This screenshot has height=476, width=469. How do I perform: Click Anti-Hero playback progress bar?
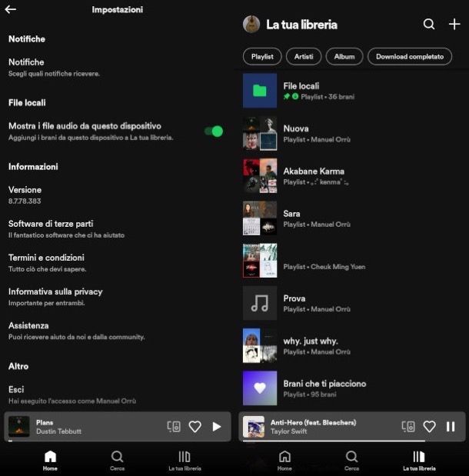point(354,441)
